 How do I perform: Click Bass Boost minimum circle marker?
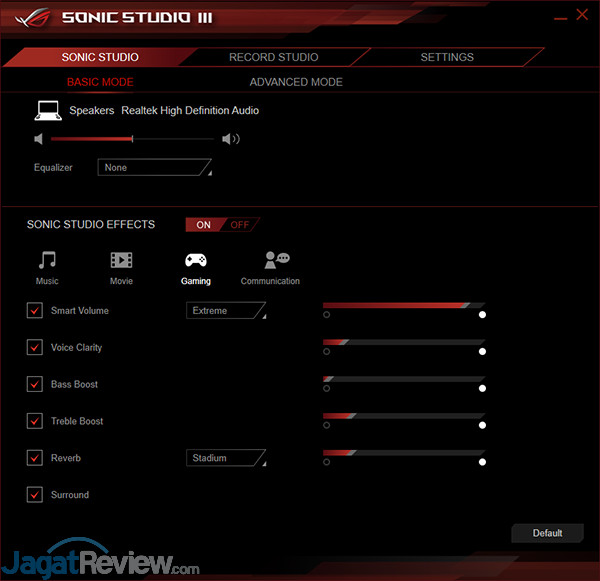click(x=326, y=388)
